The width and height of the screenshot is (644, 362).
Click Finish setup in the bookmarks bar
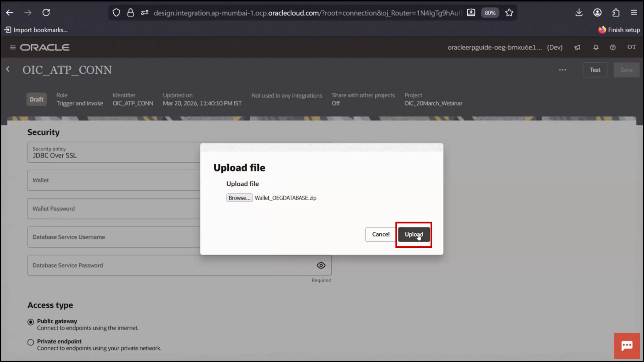[619, 30]
